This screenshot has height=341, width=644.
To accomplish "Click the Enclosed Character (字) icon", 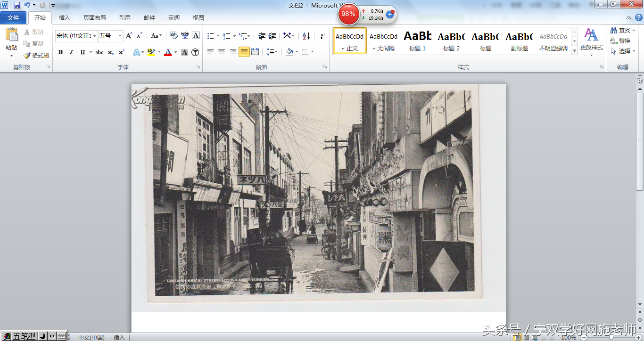I will point(195,52).
